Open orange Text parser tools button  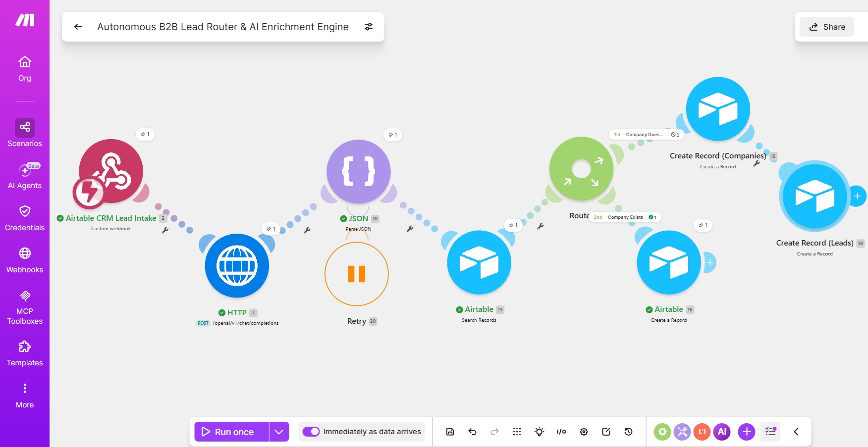702,432
